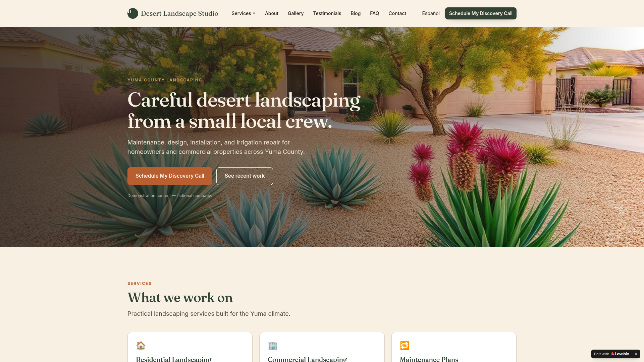Click the "Practical landscaping services" subtitle text

209,314
